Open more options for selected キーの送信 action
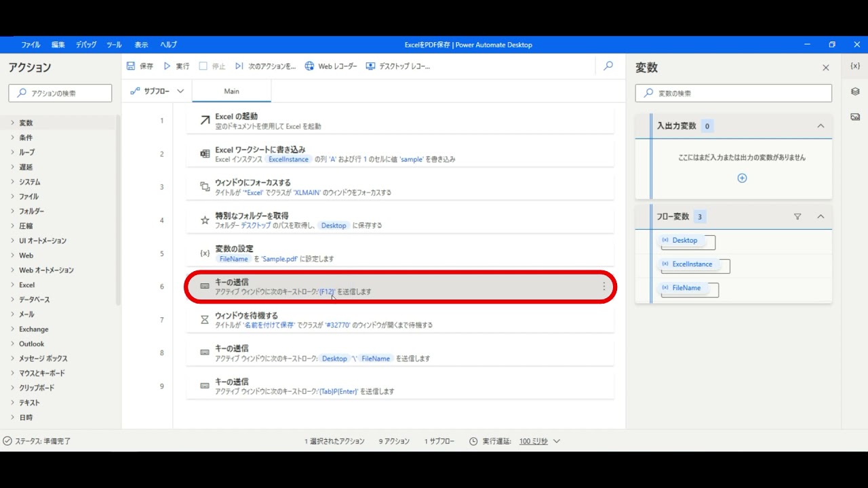This screenshot has height=488, width=868. (x=604, y=287)
